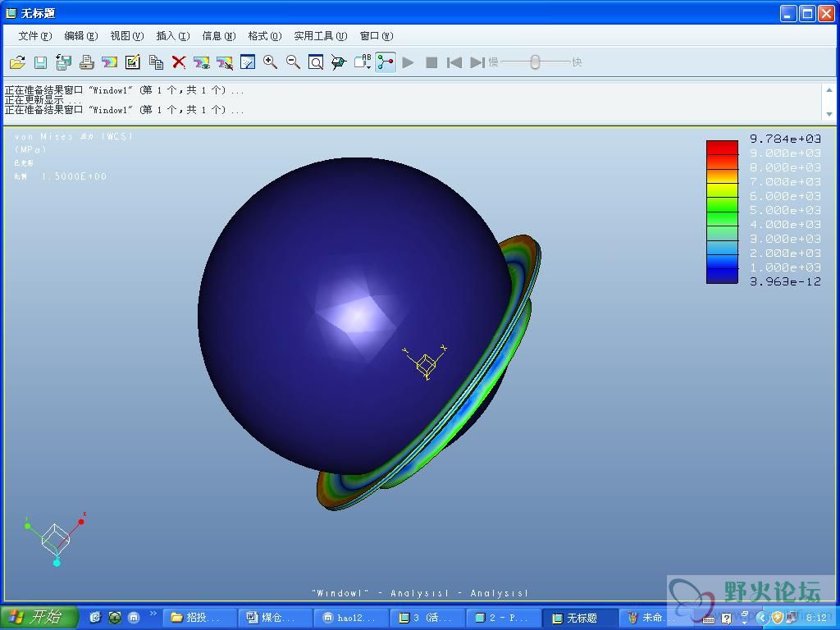This screenshot has width=840, height=630.
Task: Maximize the 无标题 window
Action: coord(807,13)
